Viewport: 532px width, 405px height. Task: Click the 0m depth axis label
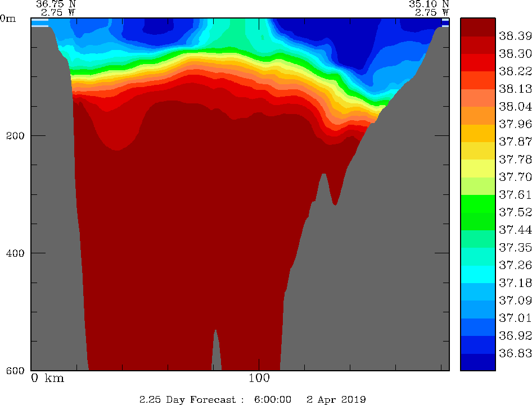[x=8, y=19]
